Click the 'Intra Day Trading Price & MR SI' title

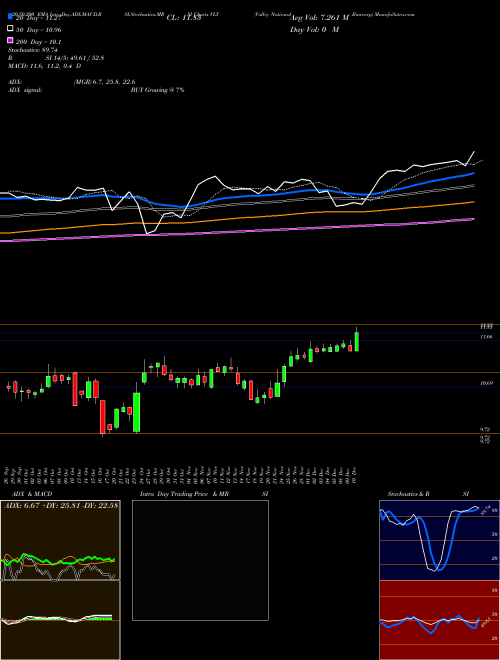(x=204, y=494)
